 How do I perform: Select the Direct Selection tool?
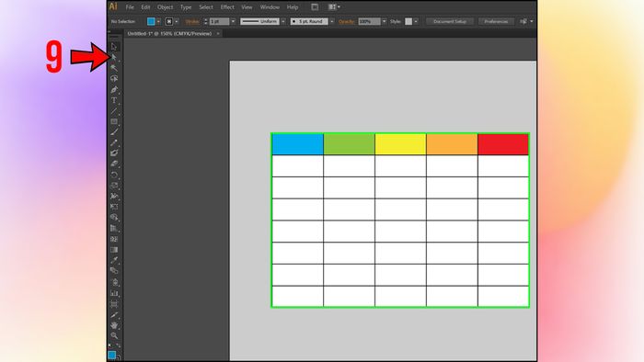tap(114, 57)
